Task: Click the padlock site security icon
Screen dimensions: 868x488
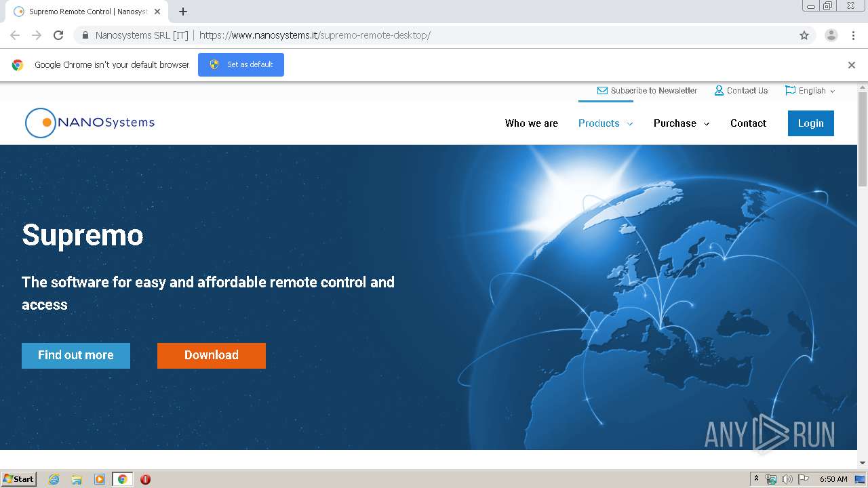Action: 85,35
